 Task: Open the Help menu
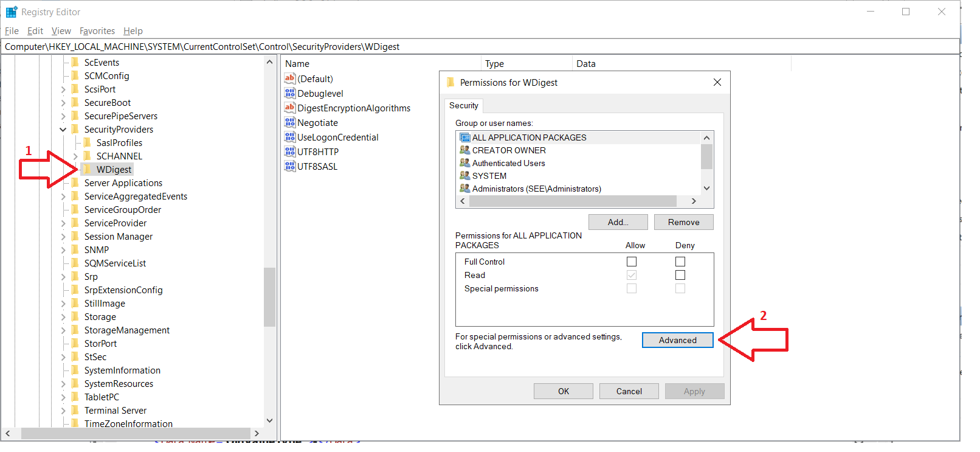[x=133, y=30]
